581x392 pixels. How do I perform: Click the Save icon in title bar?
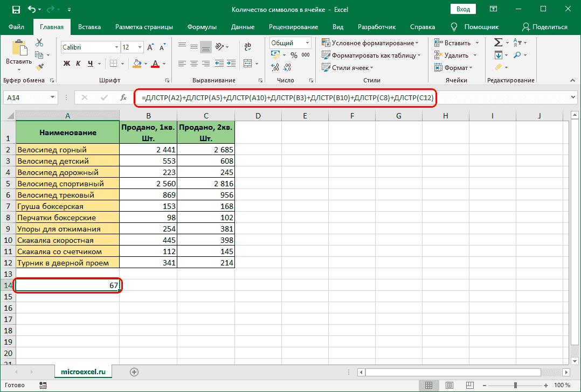pos(16,10)
